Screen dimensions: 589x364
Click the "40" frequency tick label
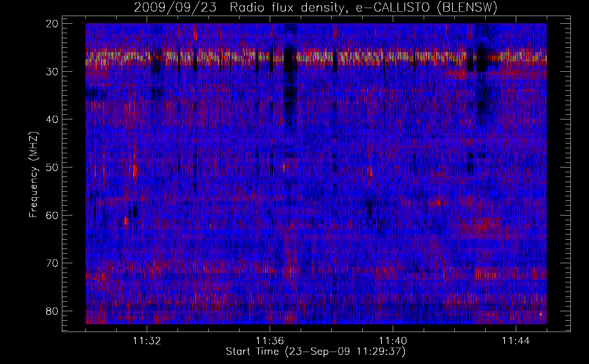pyautogui.click(x=52, y=119)
